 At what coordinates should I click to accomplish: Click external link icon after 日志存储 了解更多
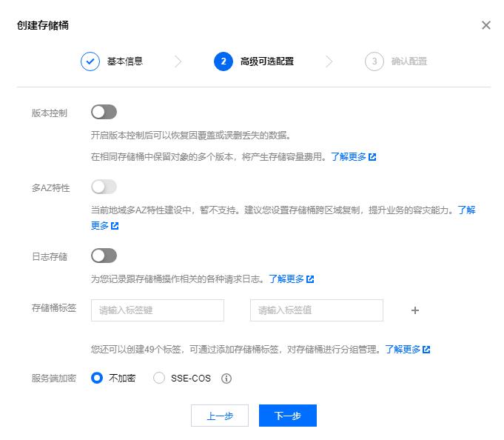pos(310,279)
